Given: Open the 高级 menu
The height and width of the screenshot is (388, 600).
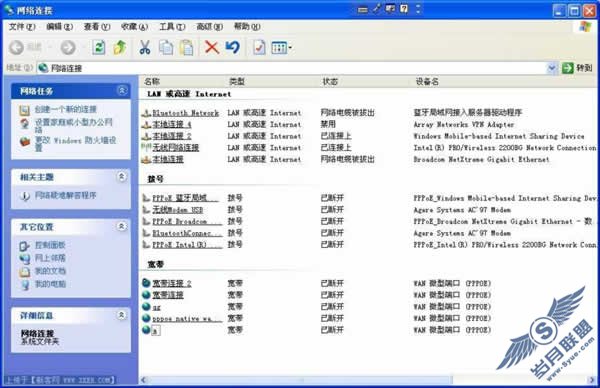Looking at the screenshot, I should pos(209,27).
